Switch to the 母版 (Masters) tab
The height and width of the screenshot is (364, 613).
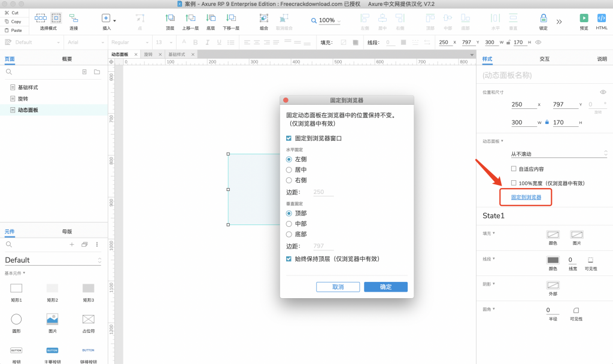[x=67, y=231]
